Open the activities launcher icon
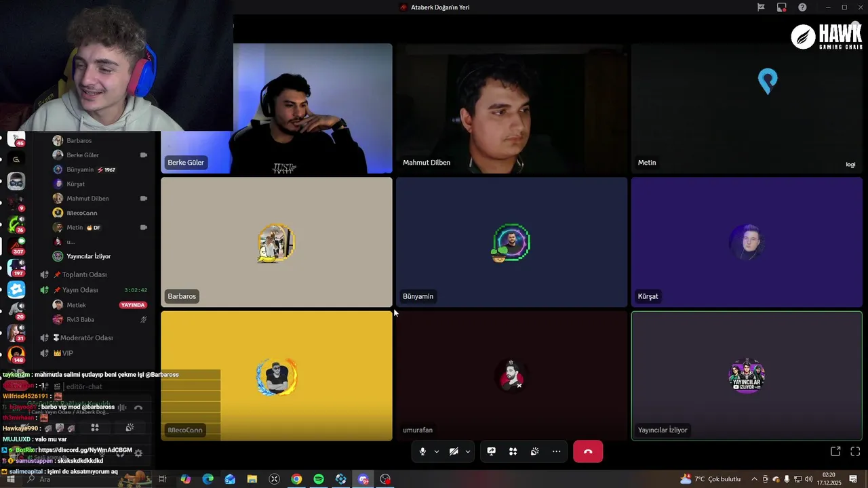The height and width of the screenshot is (488, 868). pyautogui.click(x=513, y=451)
